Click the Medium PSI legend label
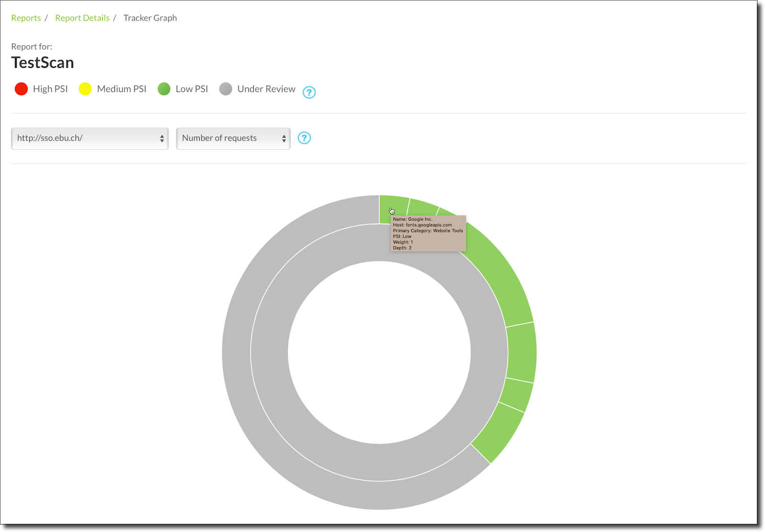Screen dimensions: 765x532 [x=121, y=89]
